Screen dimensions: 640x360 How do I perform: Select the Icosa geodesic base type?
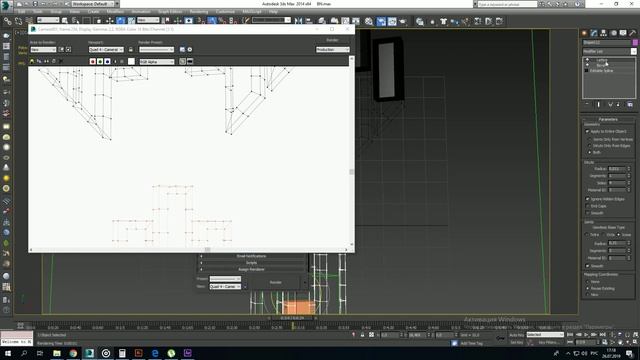click(x=619, y=235)
